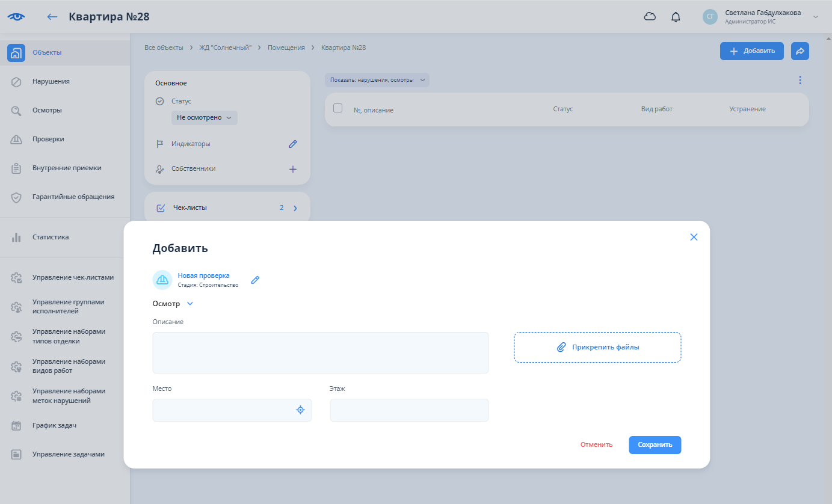
Task: Add owner with plus next to Собственники
Action: click(293, 169)
